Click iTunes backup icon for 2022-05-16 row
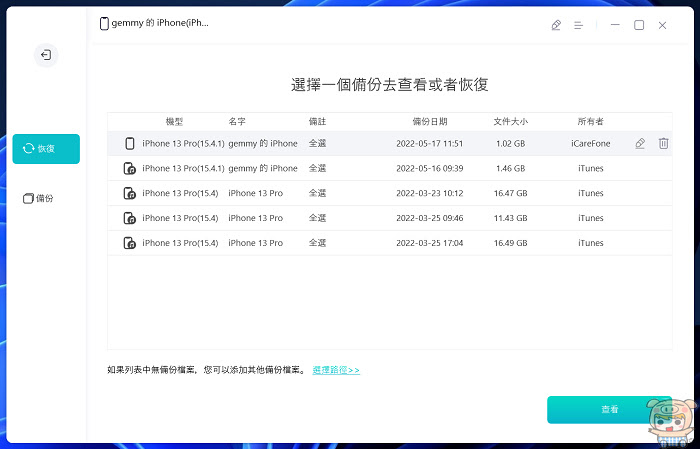The image size is (700, 449). pyautogui.click(x=129, y=168)
